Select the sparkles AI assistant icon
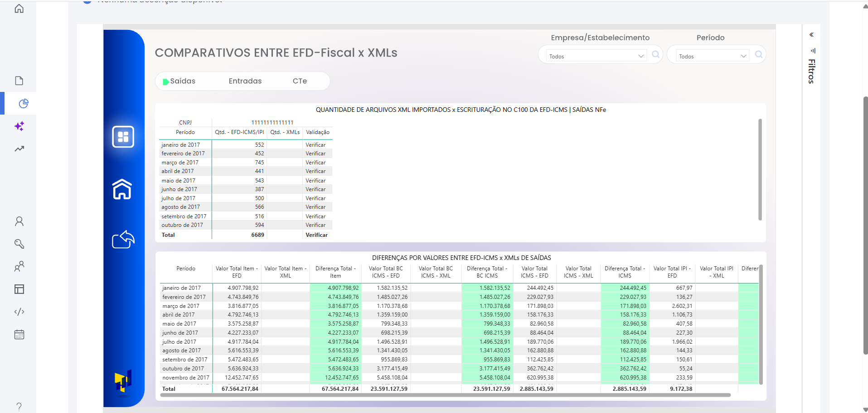Screen dimensions: 868x413 pos(19,126)
